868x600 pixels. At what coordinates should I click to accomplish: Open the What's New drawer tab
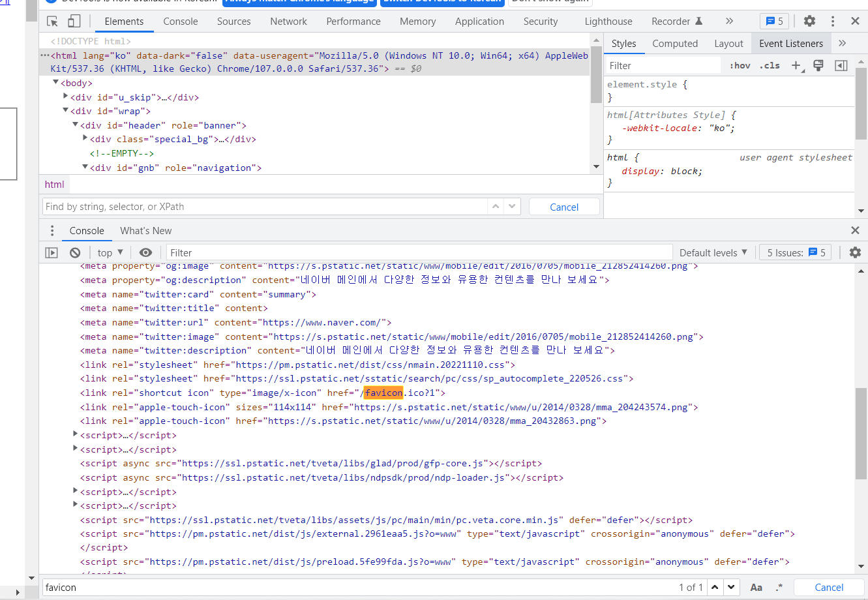pos(145,230)
